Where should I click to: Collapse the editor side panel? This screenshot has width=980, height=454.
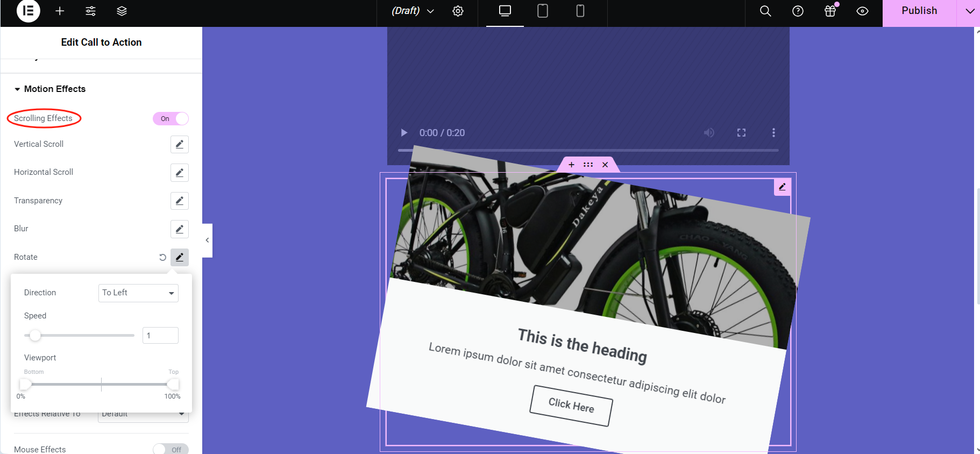(207, 240)
